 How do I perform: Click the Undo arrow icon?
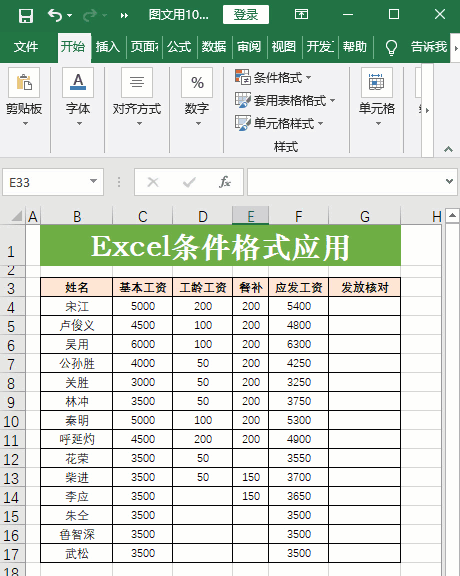point(55,15)
